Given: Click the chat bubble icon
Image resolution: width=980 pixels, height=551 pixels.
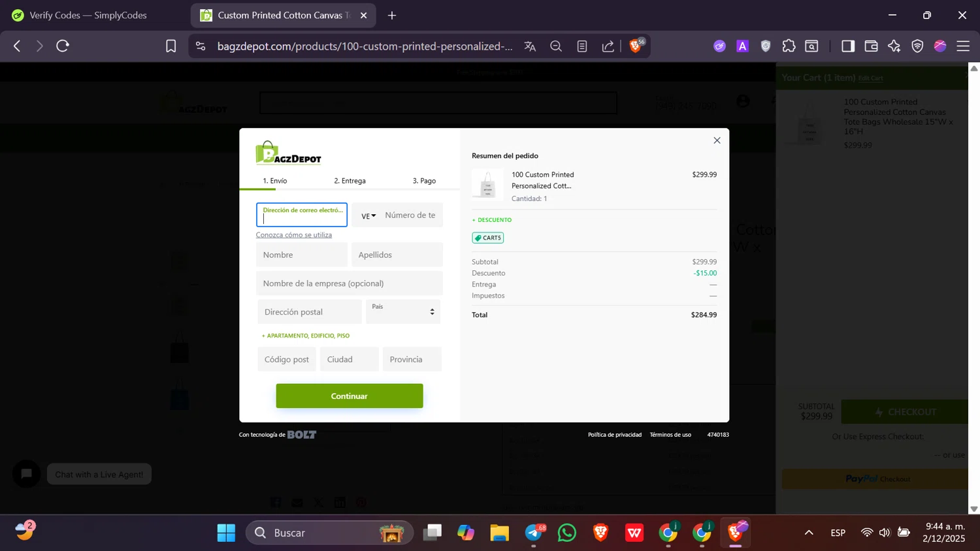Looking at the screenshot, I should coord(27,474).
